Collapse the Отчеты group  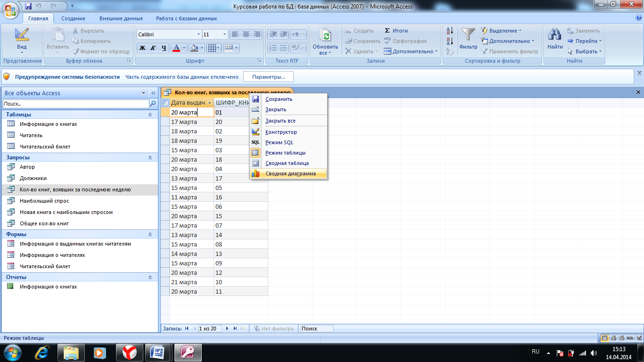tap(150, 277)
